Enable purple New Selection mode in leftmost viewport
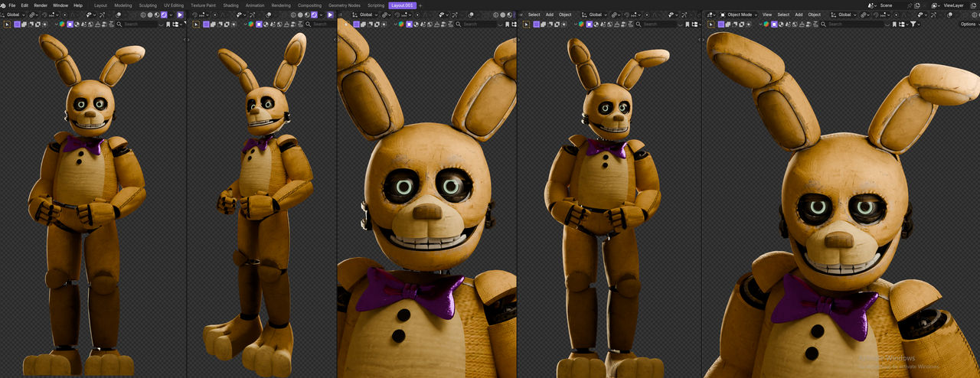 click(17, 24)
